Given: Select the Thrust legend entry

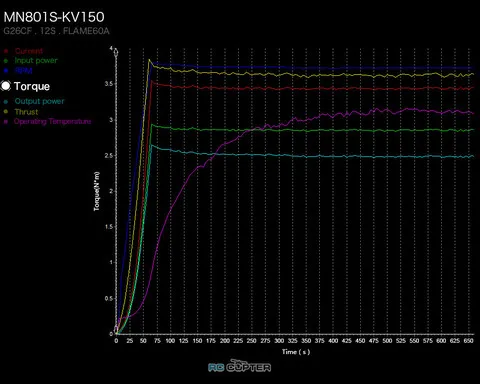Looking at the screenshot, I should (26, 112).
